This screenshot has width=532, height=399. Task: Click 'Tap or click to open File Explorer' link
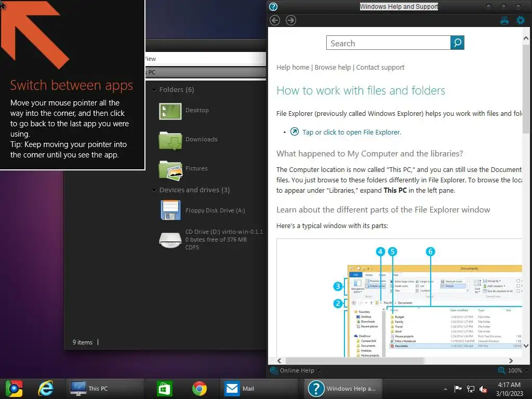coord(352,132)
